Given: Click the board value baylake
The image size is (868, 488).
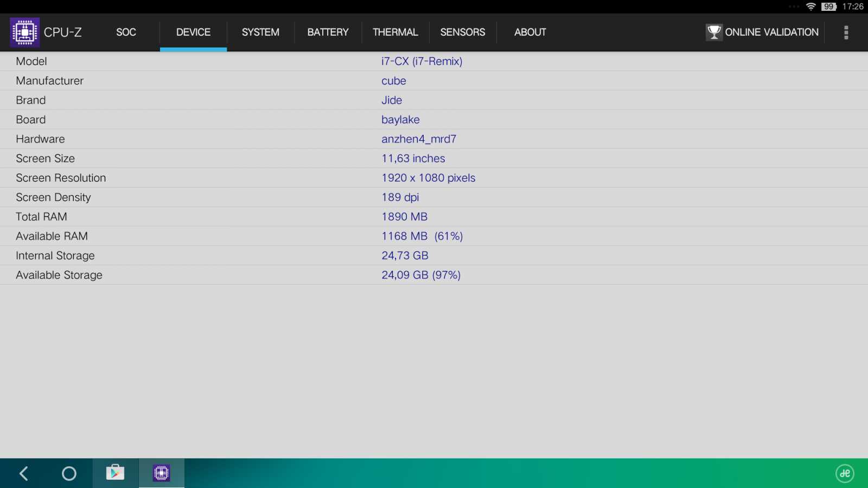Looking at the screenshot, I should point(400,120).
